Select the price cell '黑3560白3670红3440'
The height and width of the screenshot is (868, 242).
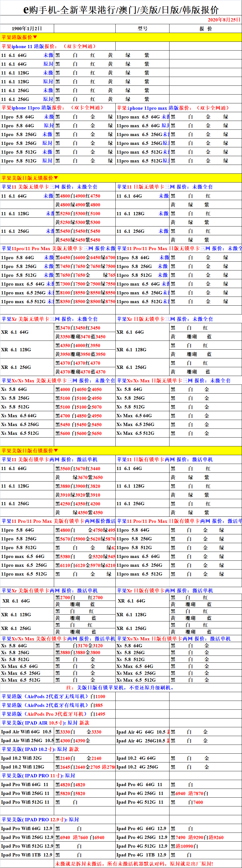pos(85,468)
